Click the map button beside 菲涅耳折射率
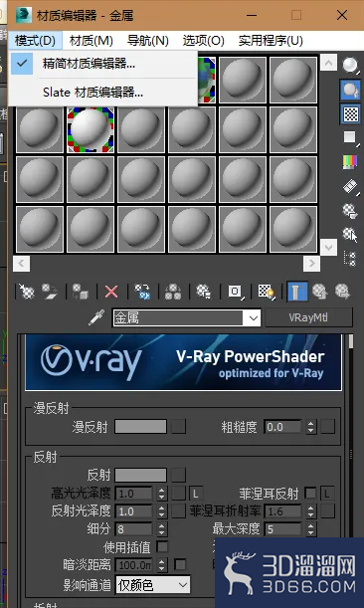The width and height of the screenshot is (364, 608). pos(327,511)
